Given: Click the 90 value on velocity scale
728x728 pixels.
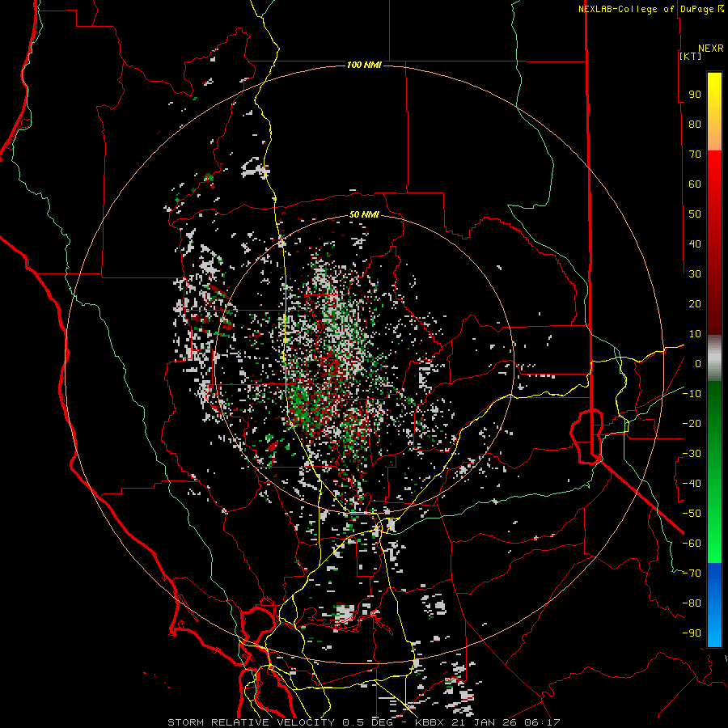Looking at the screenshot, I should click(695, 95).
